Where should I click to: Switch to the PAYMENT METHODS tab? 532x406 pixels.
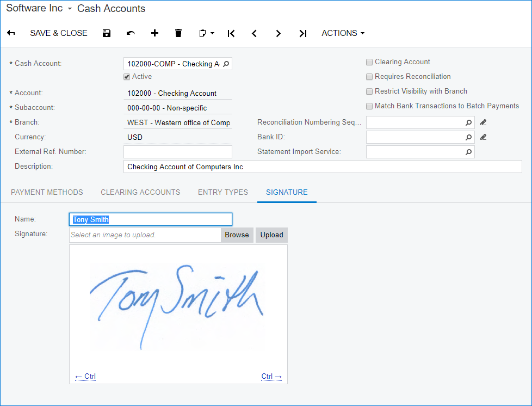(47, 192)
